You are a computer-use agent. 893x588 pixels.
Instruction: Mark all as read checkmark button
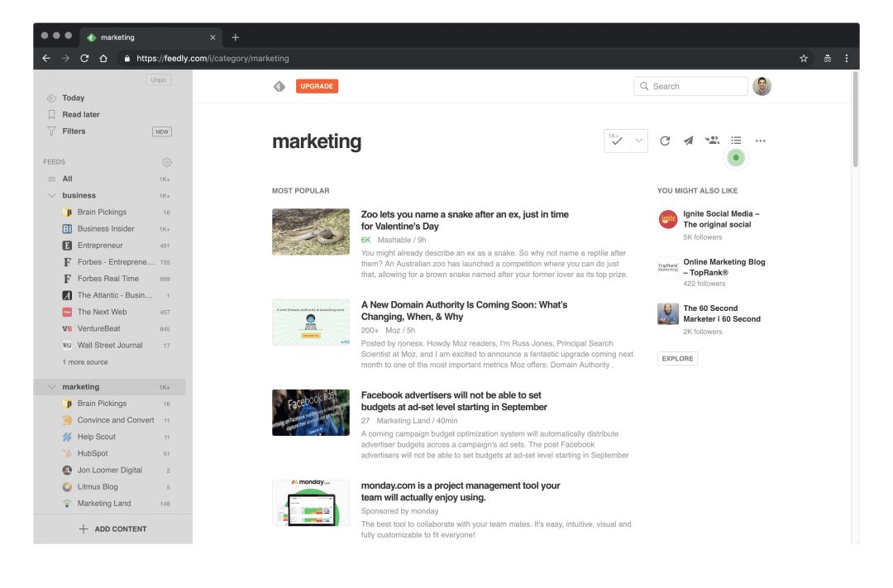(x=616, y=141)
